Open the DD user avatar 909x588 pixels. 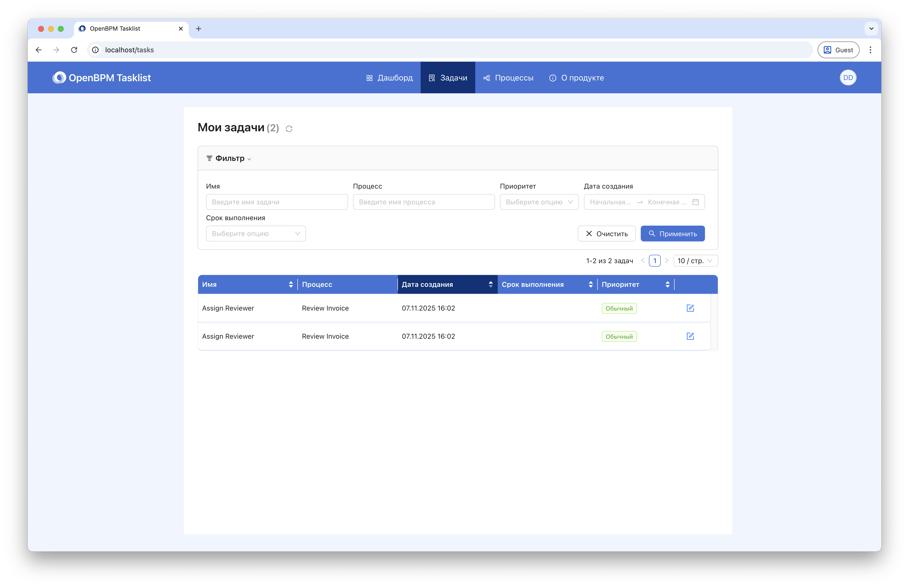pyautogui.click(x=847, y=78)
